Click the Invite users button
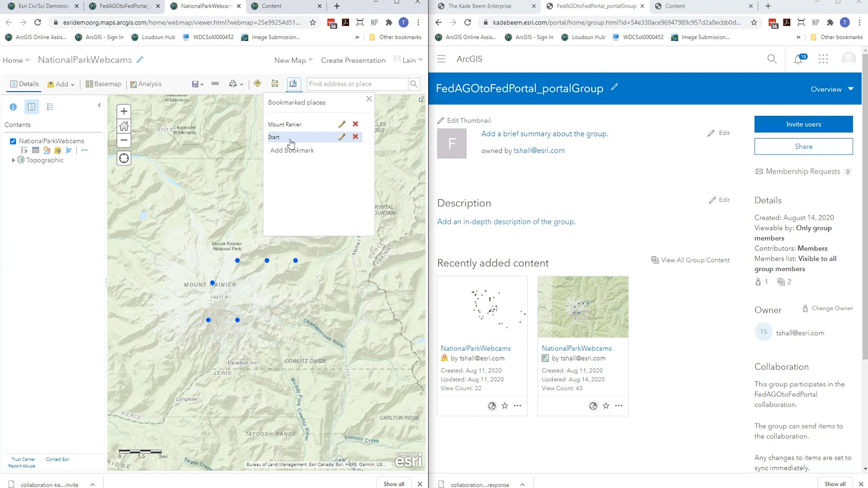The height and width of the screenshot is (488, 868). [803, 124]
